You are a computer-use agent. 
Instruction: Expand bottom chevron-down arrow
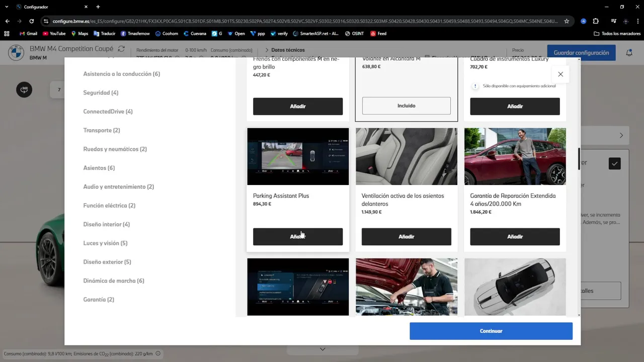(x=323, y=349)
